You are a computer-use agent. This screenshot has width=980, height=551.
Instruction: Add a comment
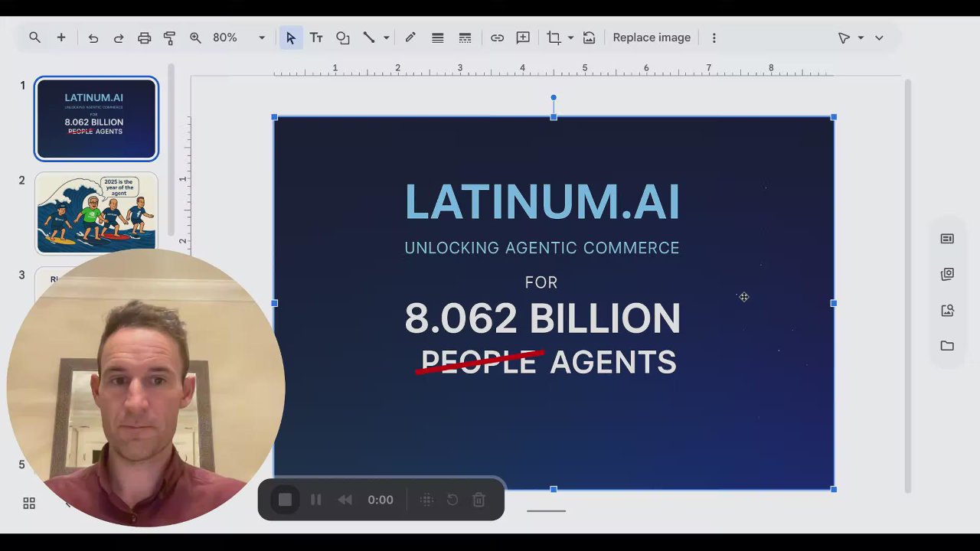click(523, 37)
